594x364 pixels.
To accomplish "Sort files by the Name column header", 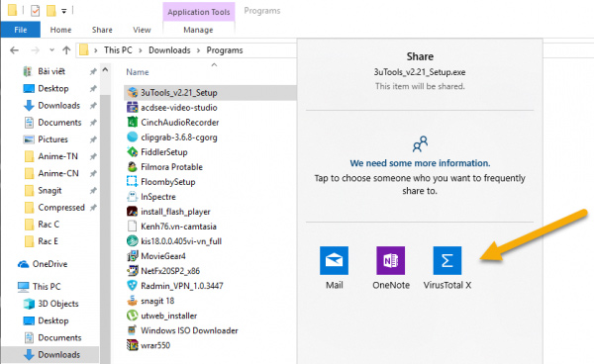I will click(138, 72).
